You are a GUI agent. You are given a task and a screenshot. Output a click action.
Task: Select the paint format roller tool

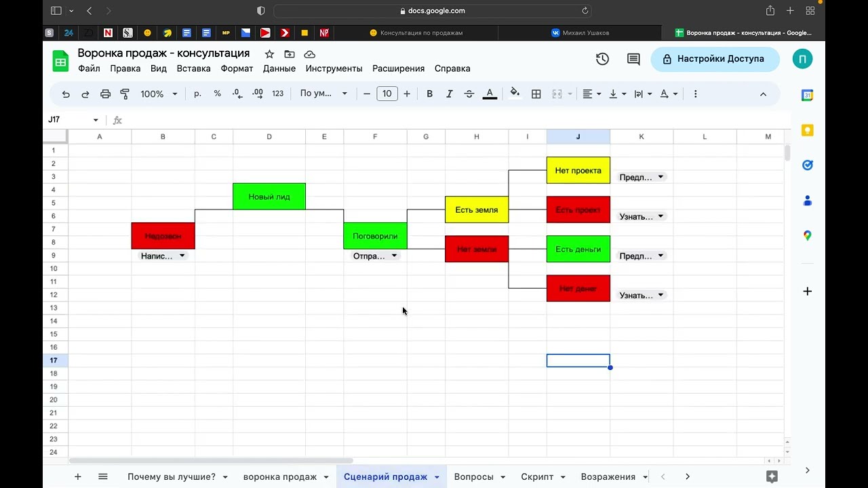(x=125, y=94)
